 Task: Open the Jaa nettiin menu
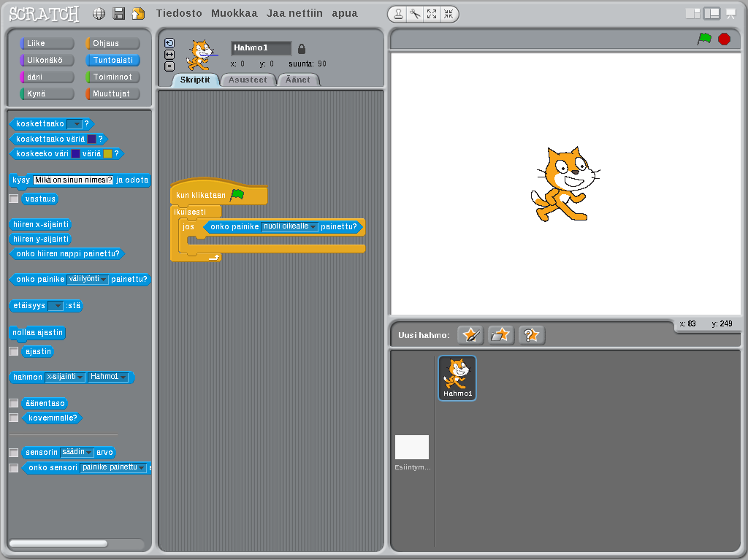(x=294, y=13)
